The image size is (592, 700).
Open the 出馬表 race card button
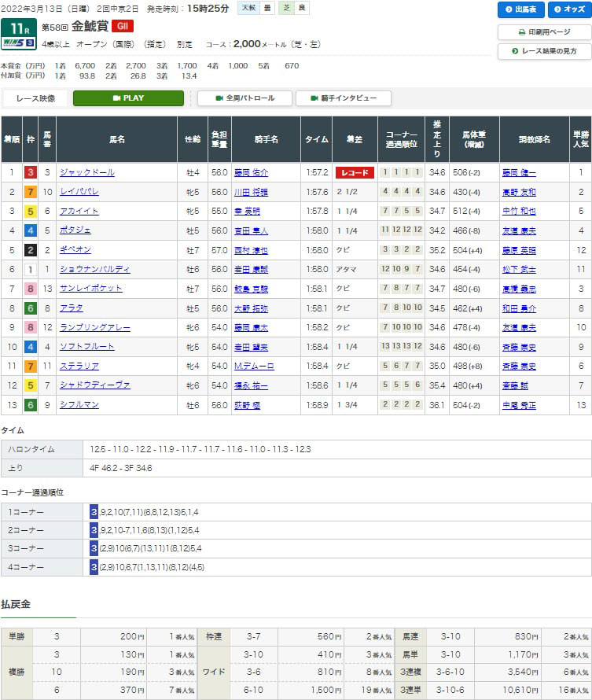coord(520,10)
